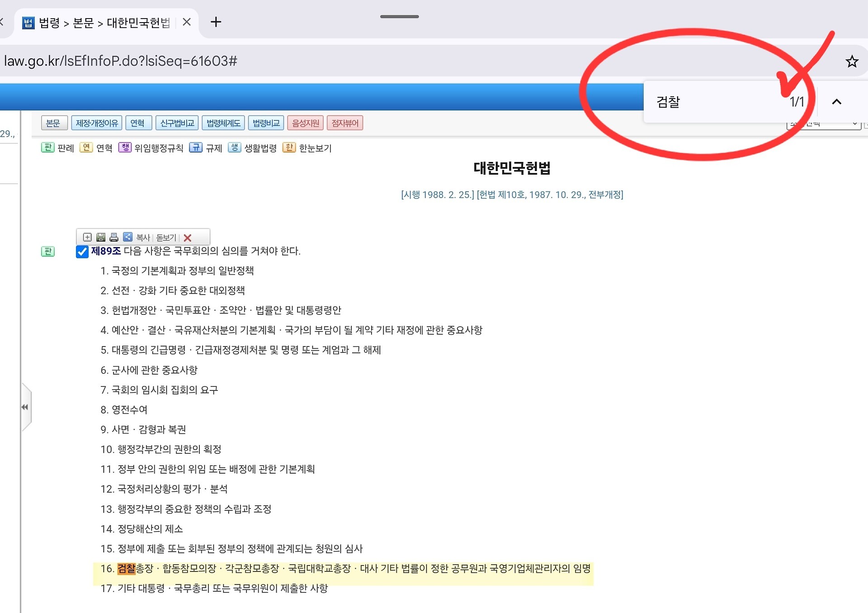The width and height of the screenshot is (868, 613).
Task: Collapse the left side panel arrow
Action: [25, 407]
